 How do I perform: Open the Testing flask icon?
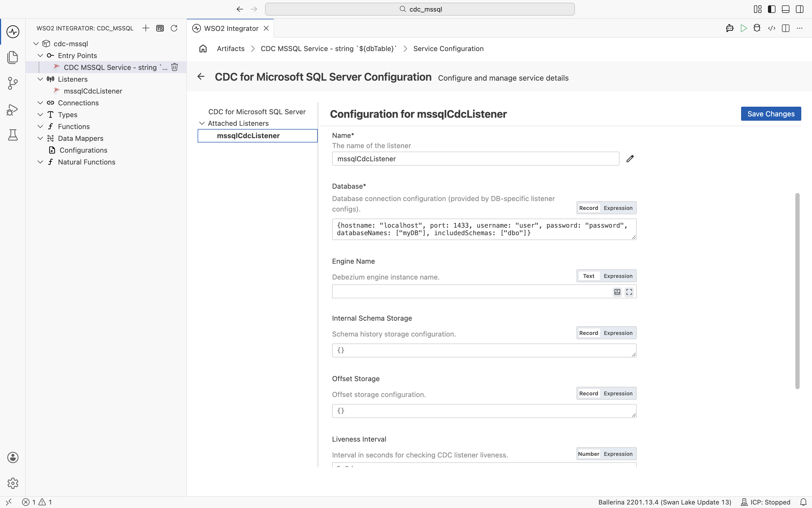point(13,135)
